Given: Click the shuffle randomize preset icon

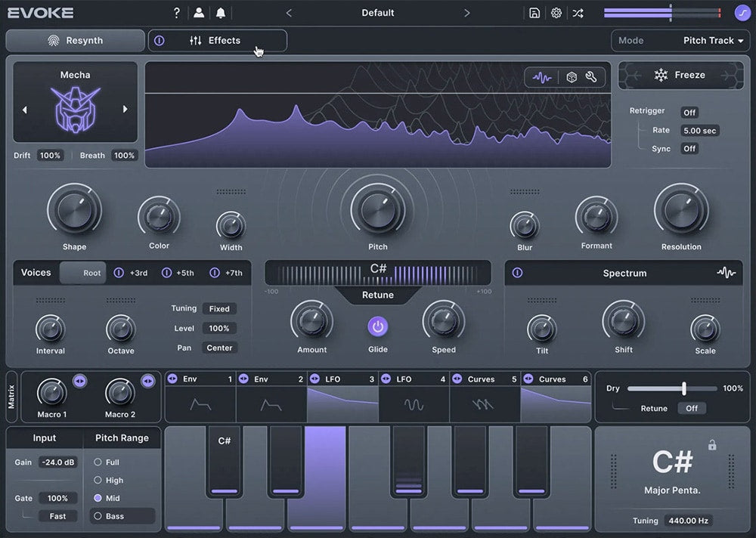Looking at the screenshot, I should pyautogui.click(x=578, y=13).
